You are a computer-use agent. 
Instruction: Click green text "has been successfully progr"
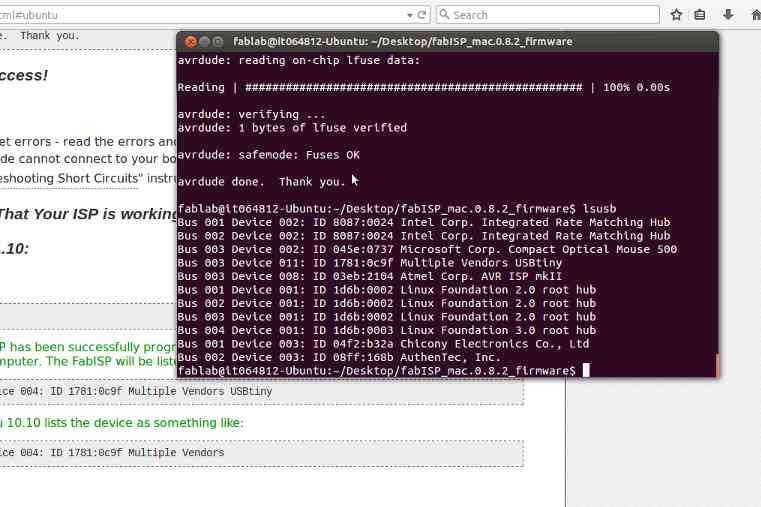pyautogui.click(x=93, y=347)
